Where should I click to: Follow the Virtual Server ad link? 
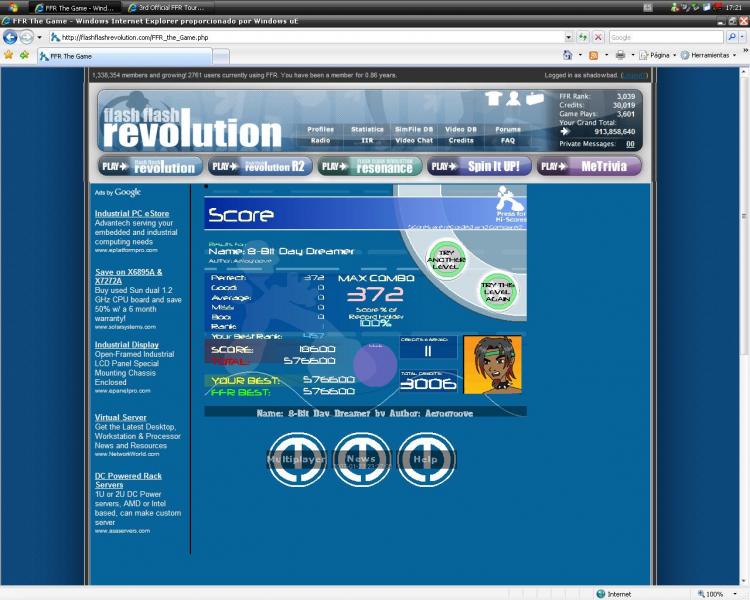coord(121,417)
